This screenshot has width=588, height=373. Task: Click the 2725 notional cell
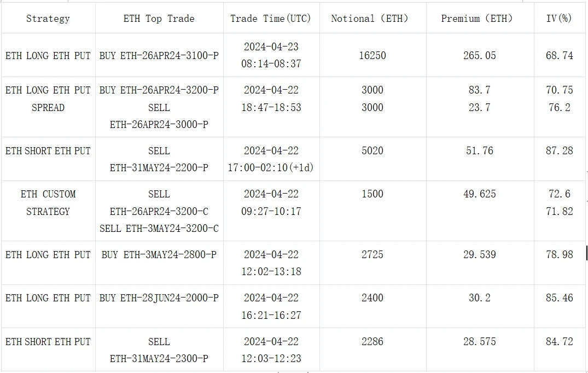click(x=372, y=255)
